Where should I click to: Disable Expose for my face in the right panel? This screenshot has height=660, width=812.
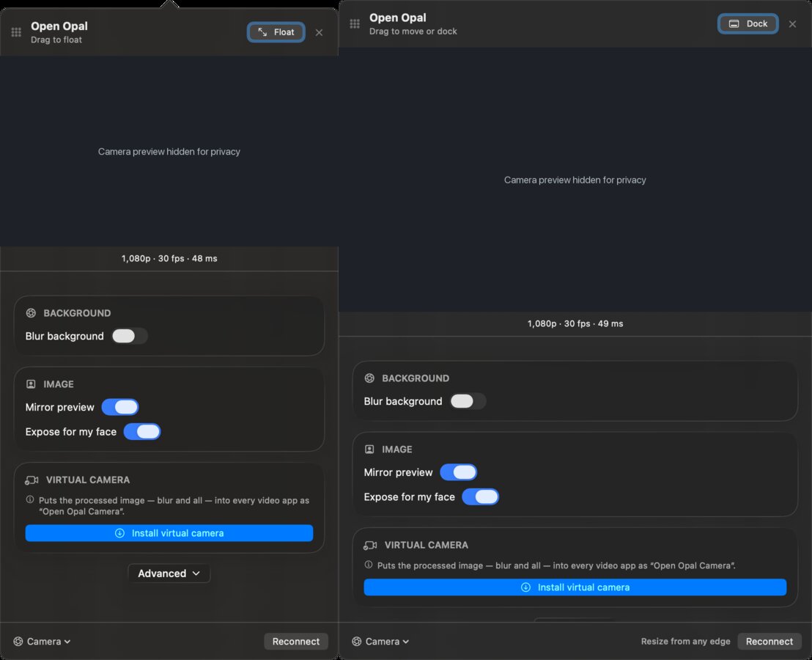[x=481, y=496]
